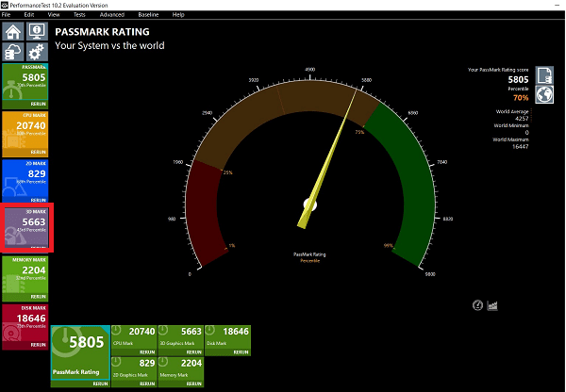Click the 'Your System vs the world' subtitle
Screen dimensions: 566x392
click(109, 46)
